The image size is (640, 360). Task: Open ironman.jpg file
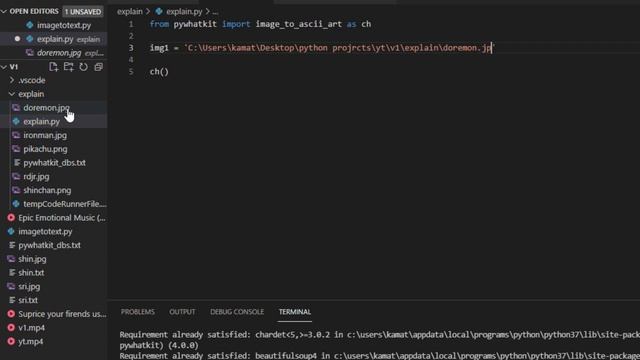[45, 135]
